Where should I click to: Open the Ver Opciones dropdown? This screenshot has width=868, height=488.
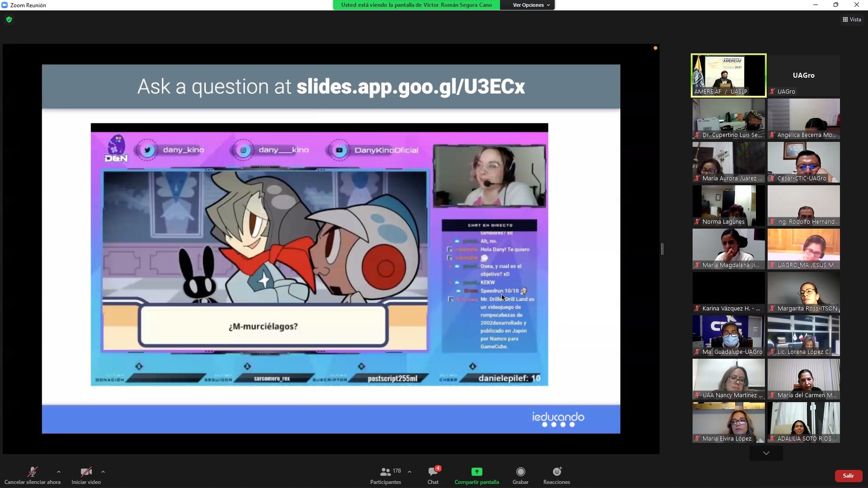(x=531, y=5)
